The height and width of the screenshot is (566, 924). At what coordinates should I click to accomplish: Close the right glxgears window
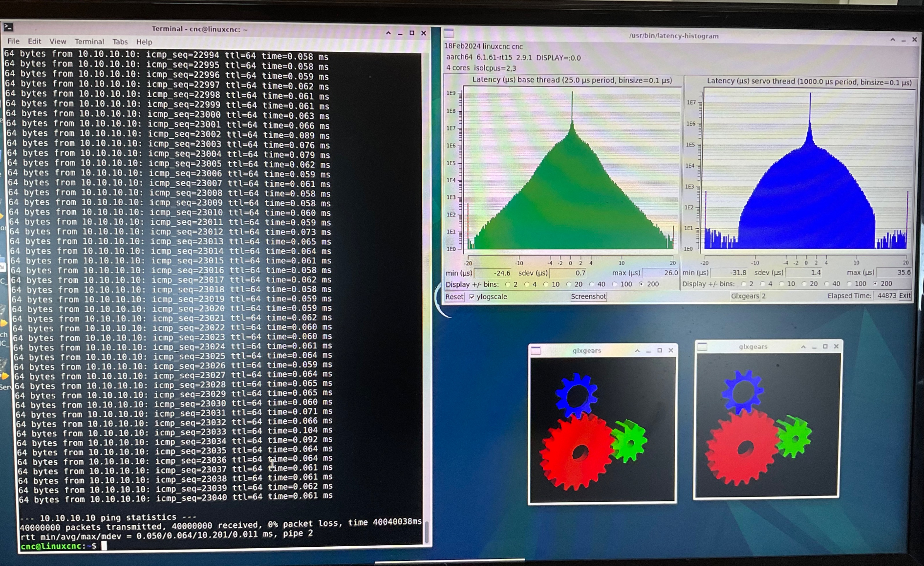coord(836,347)
